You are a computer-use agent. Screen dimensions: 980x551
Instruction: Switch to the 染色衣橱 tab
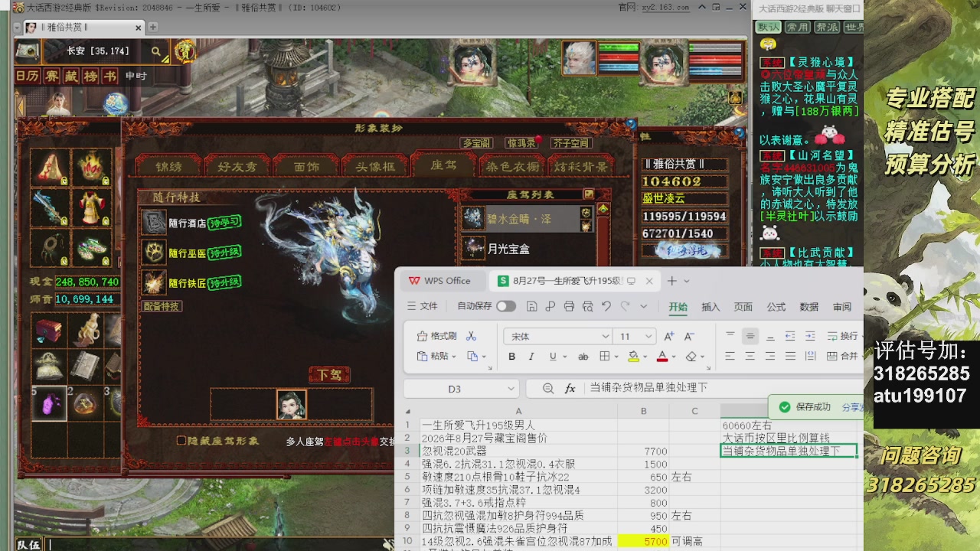(512, 167)
